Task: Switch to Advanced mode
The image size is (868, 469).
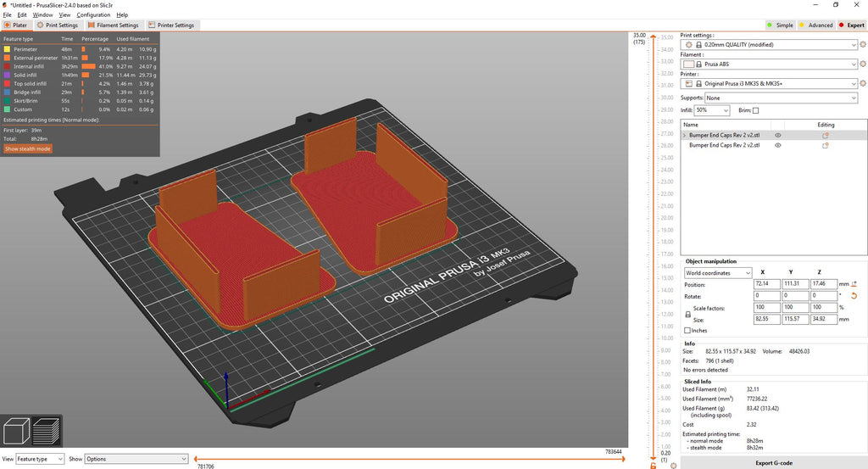Action: [816, 25]
